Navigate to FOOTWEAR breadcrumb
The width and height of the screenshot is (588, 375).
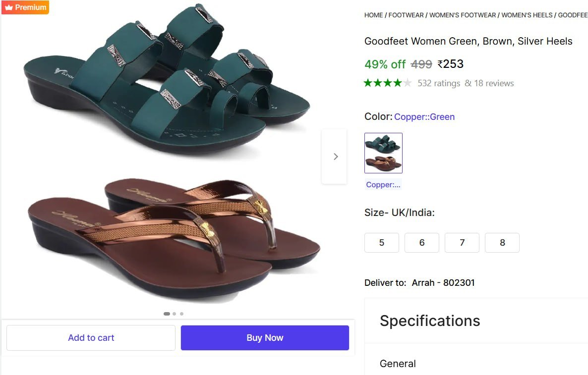tap(406, 15)
